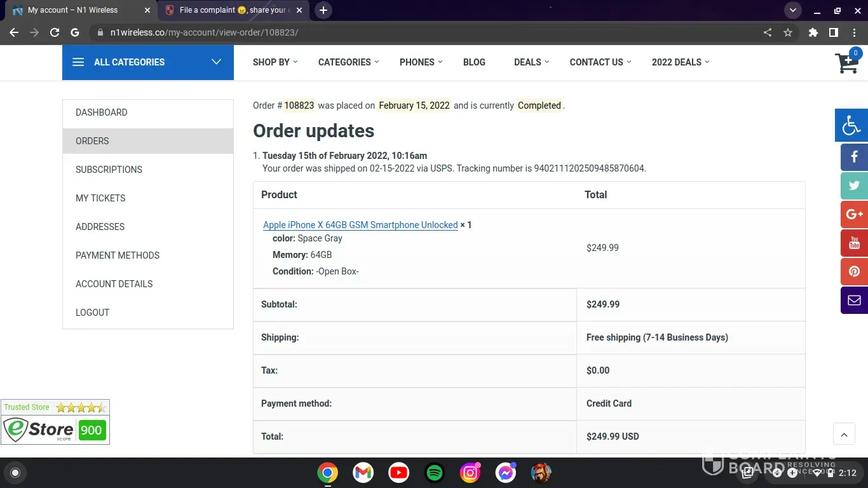Viewport: 868px width, 488px height.
Task: Open the Chrome three-dot menu
Action: pyautogui.click(x=854, y=32)
